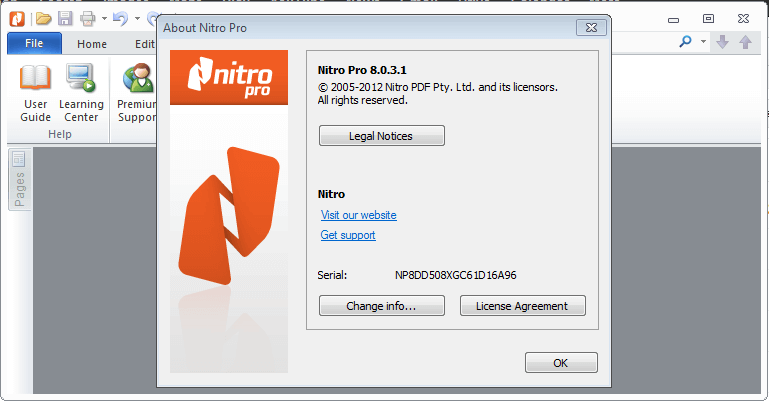Click the search magnifier icon
Screen dimensions: 769x401
pyautogui.click(x=685, y=42)
